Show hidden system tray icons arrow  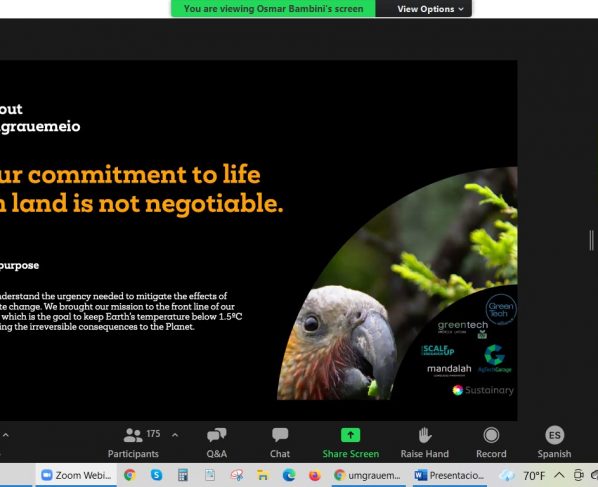(559, 475)
